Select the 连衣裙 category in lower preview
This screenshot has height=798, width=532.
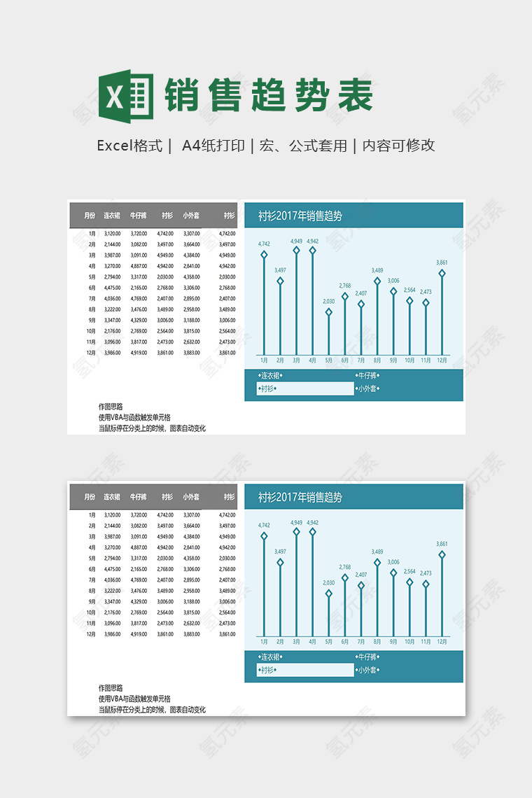coord(269,657)
